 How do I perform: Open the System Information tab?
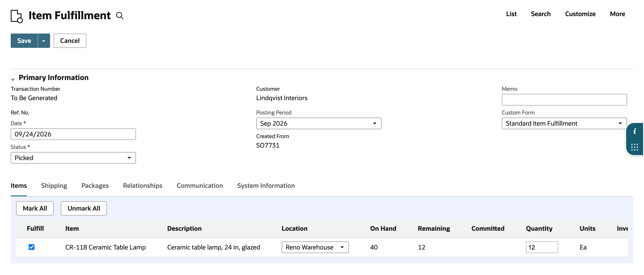[x=266, y=186]
